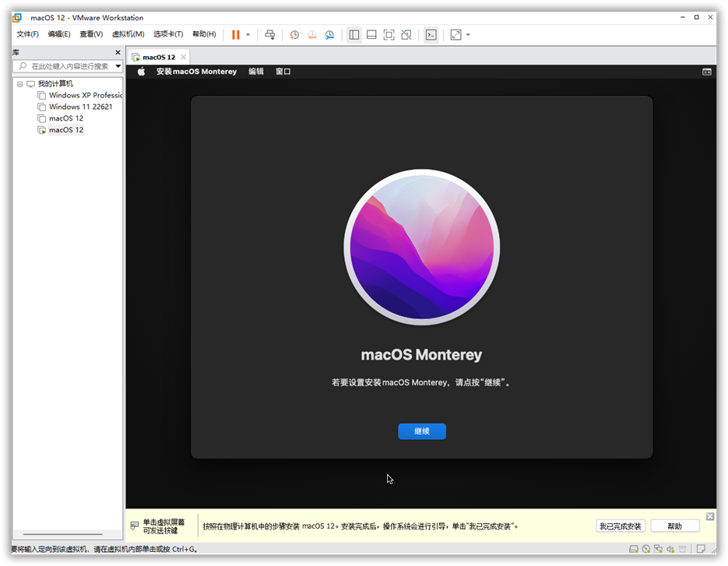Open the Apple menu in guest
Screen dimensions: 728x566
point(141,72)
